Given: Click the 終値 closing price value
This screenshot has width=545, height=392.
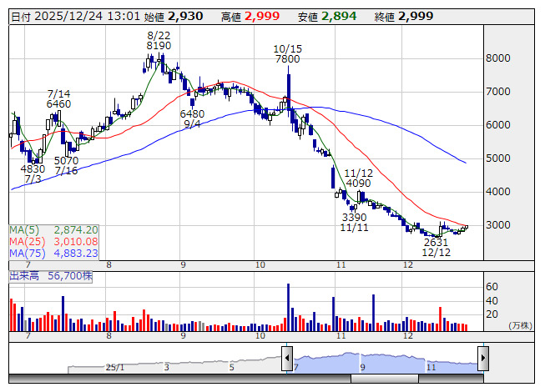Looking at the screenshot, I should click(416, 17).
